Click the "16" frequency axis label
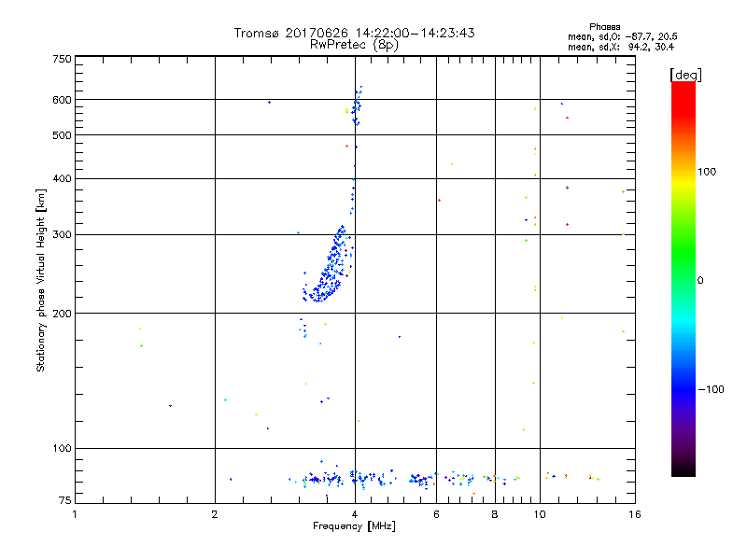 [635, 514]
